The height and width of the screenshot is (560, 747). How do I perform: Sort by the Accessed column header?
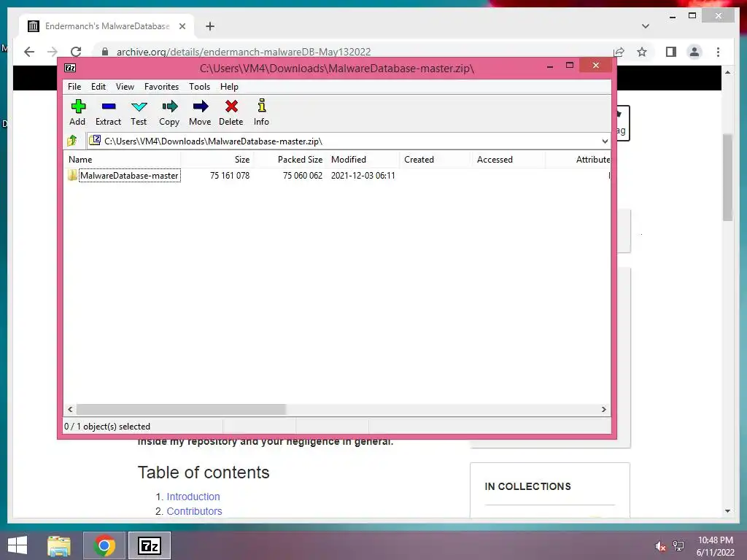(508, 160)
